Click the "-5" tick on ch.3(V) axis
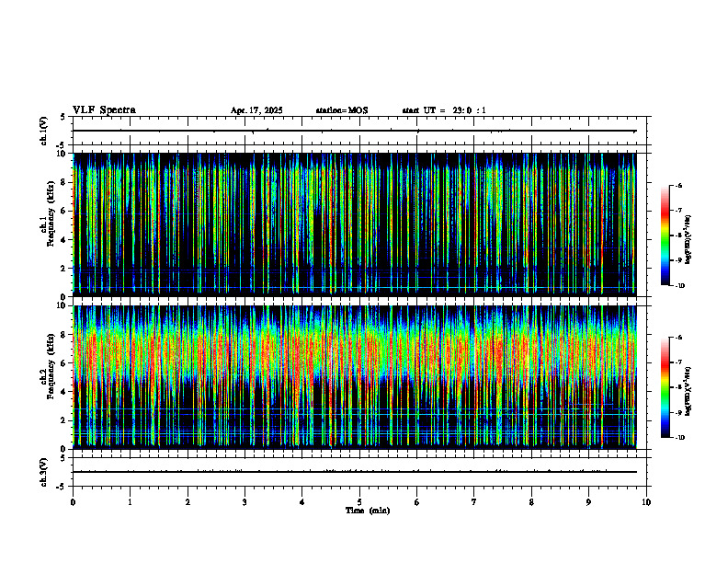Viewport: 728px width, 563px height. [62, 487]
